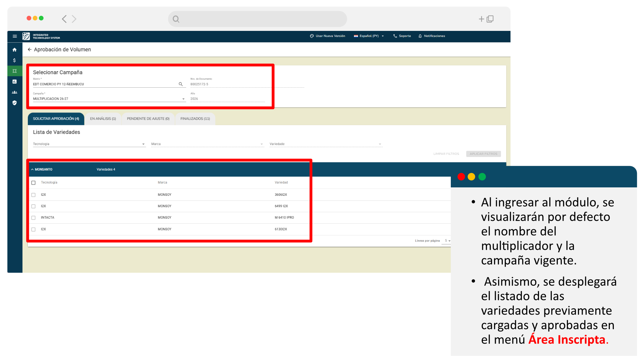Click the Paraguay flag icon
644x363 pixels.
[356, 36]
